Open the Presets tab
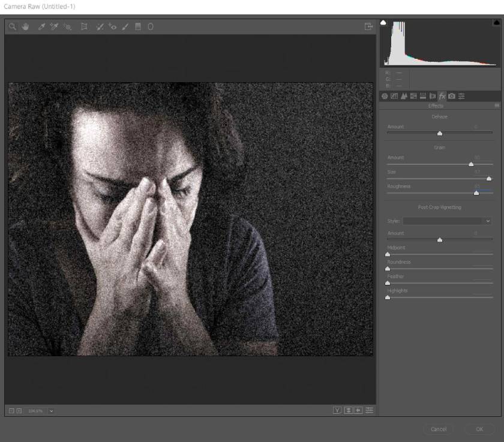The width and height of the screenshot is (504, 442). click(x=461, y=96)
